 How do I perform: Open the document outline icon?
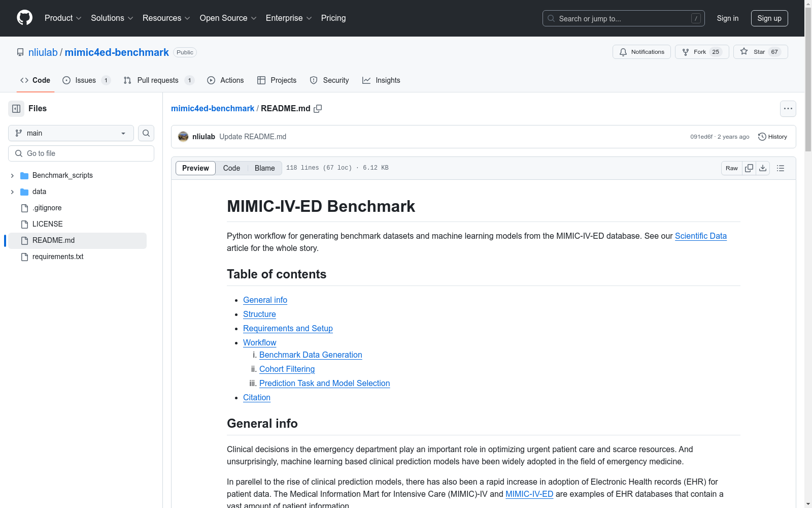tap(781, 168)
